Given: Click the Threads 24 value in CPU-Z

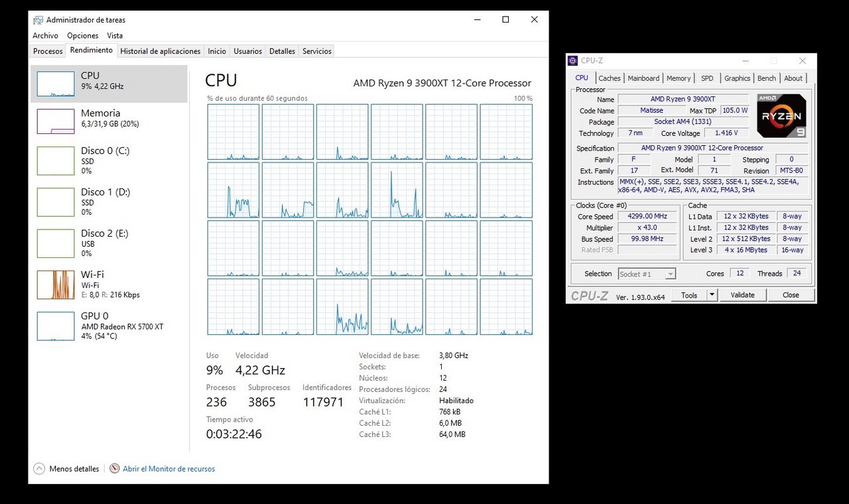Looking at the screenshot, I should click(x=797, y=273).
